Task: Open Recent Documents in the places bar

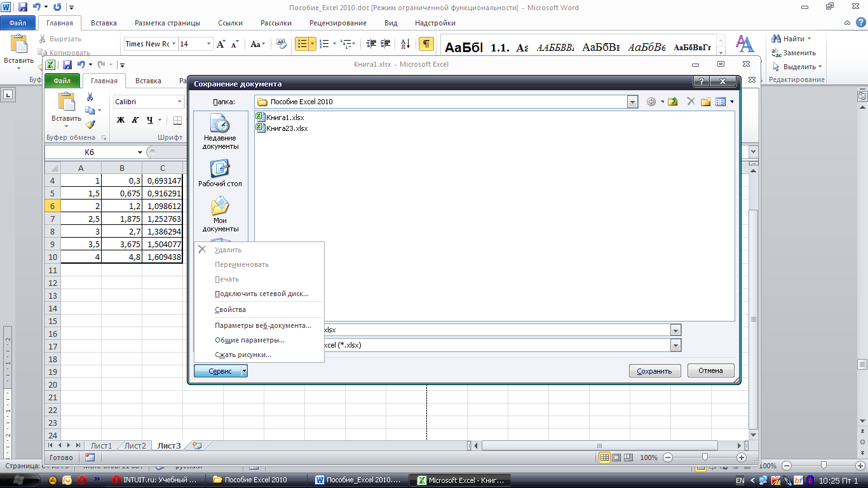Action: point(220,132)
